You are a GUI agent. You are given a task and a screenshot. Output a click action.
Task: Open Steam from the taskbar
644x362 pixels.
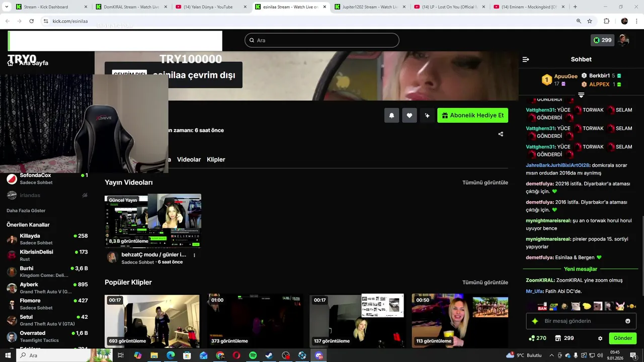[269, 355]
